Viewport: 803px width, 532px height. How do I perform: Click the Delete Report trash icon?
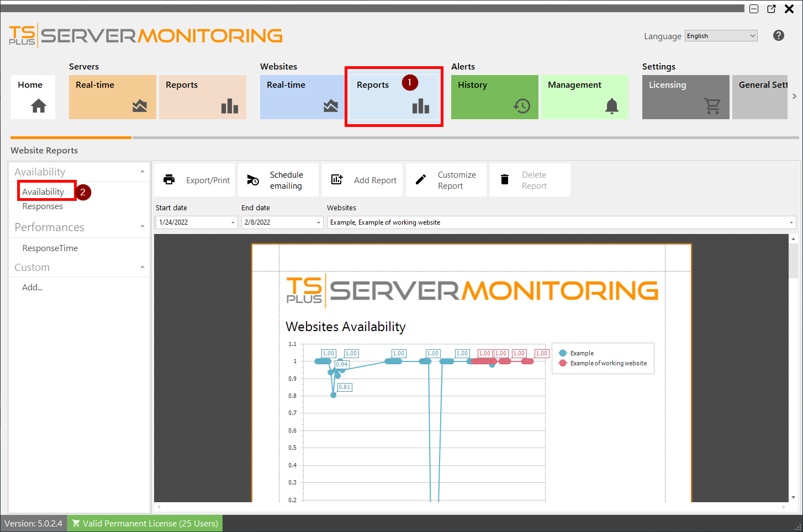tap(504, 179)
